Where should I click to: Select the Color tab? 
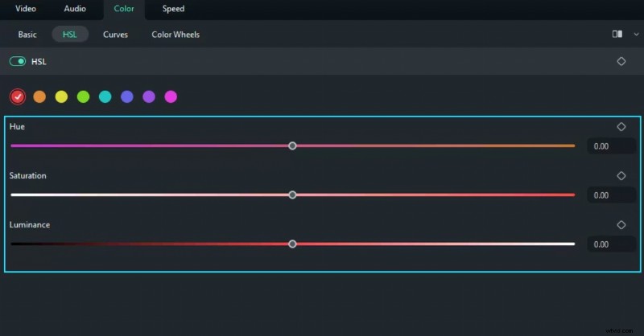[x=124, y=9]
